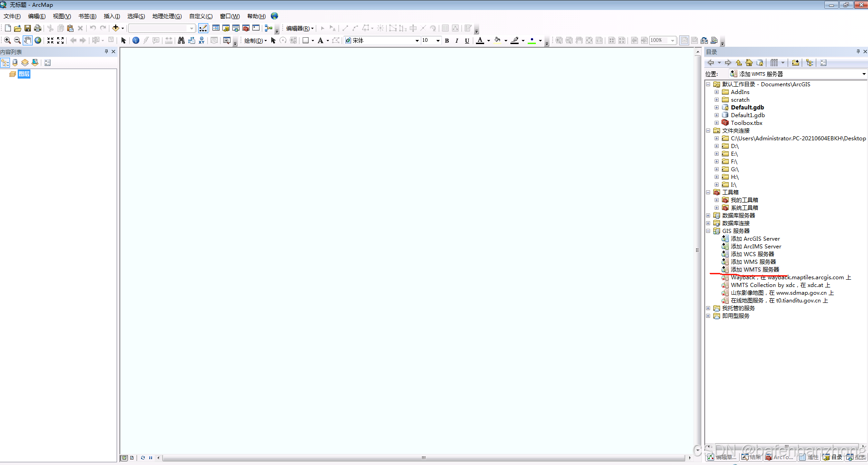Open an existing map file
868x465 pixels.
18,28
